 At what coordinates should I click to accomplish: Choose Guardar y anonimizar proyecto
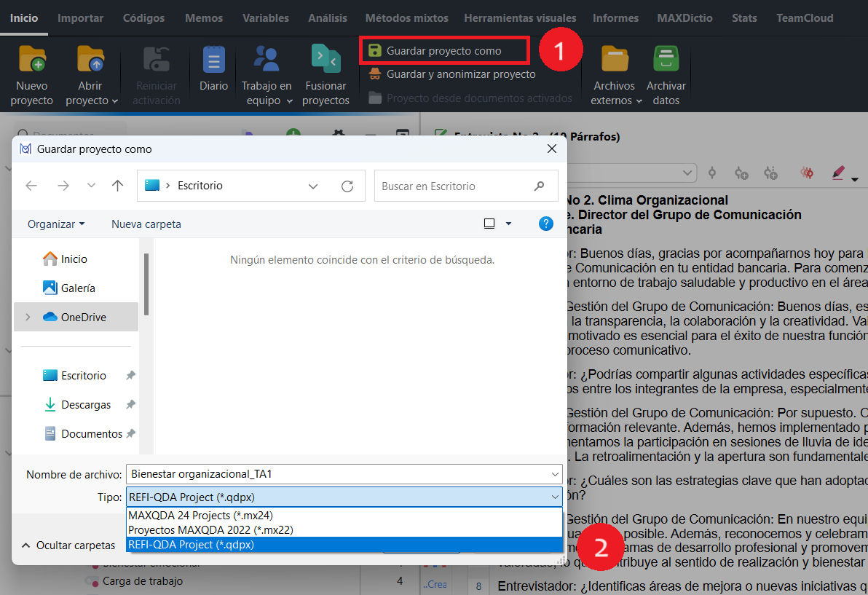point(452,74)
